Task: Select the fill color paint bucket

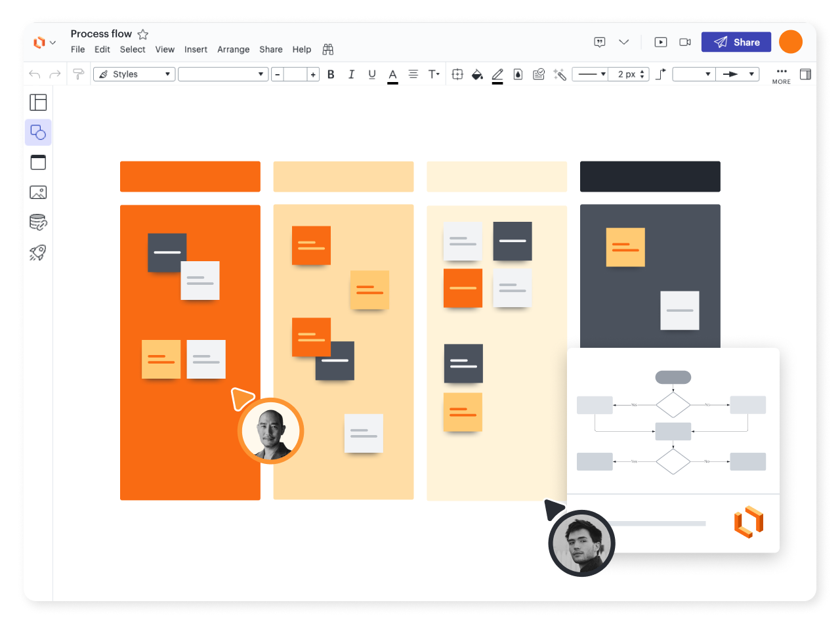Action: tap(477, 74)
